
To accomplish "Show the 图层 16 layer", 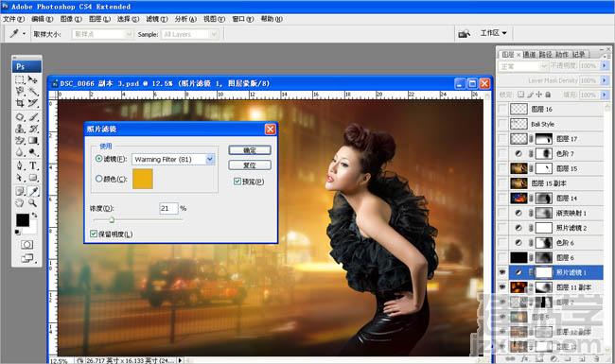I will pyautogui.click(x=502, y=109).
